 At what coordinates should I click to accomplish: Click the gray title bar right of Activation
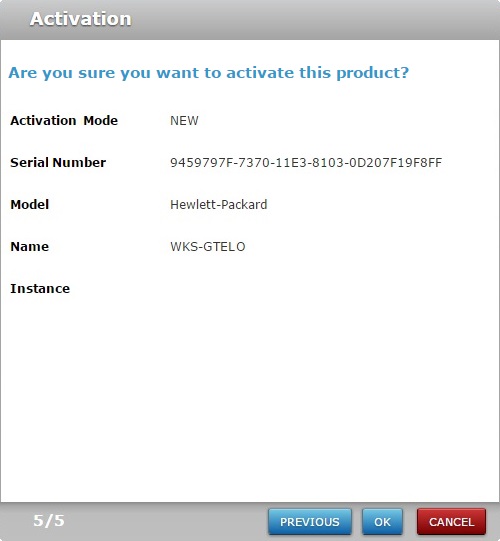311,19
